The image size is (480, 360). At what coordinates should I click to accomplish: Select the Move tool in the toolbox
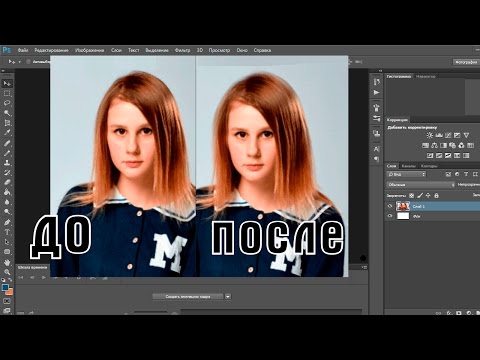click(x=7, y=83)
